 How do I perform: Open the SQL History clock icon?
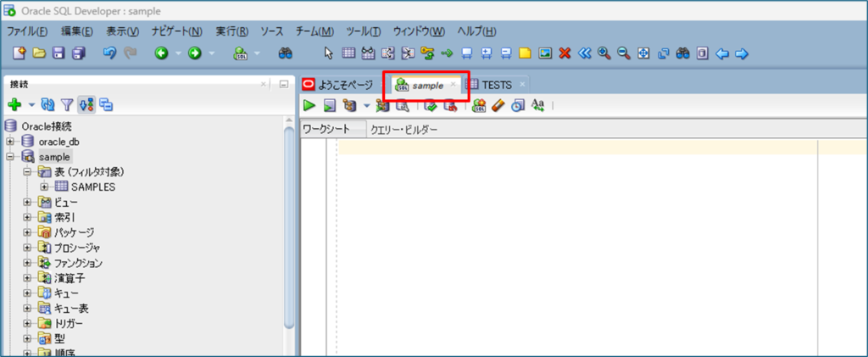coord(517,105)
